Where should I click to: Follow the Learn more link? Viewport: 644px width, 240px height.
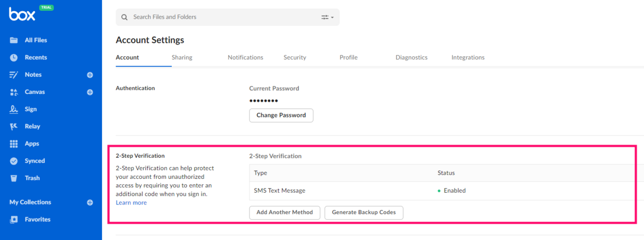coord(131,202)
